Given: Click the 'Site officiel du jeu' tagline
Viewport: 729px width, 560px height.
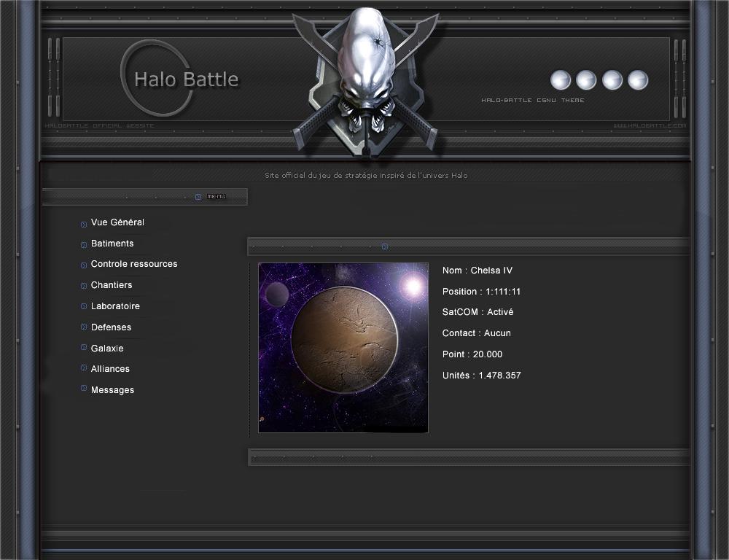Looking at the screenshot, I should tap(367, 175).
